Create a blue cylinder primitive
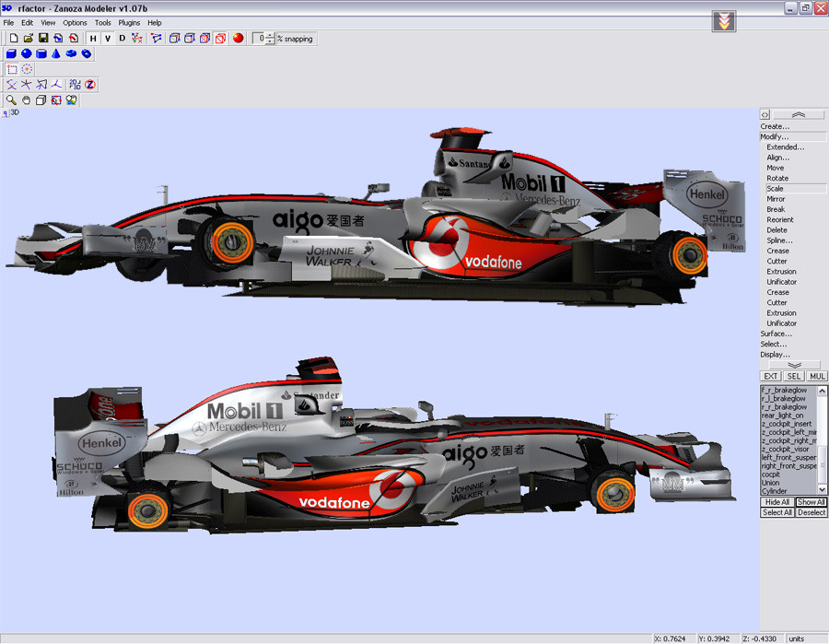This screenshot has height=644, width=829. [41, 53]
